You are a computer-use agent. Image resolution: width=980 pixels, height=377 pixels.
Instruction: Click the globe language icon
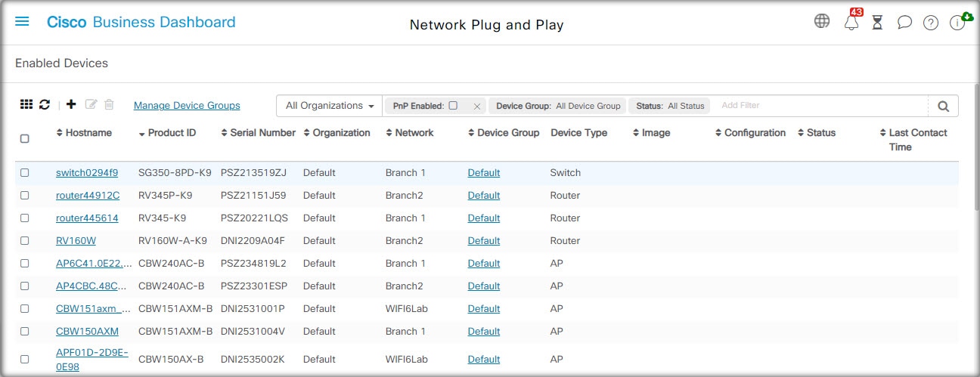click(x=822, y=21)
